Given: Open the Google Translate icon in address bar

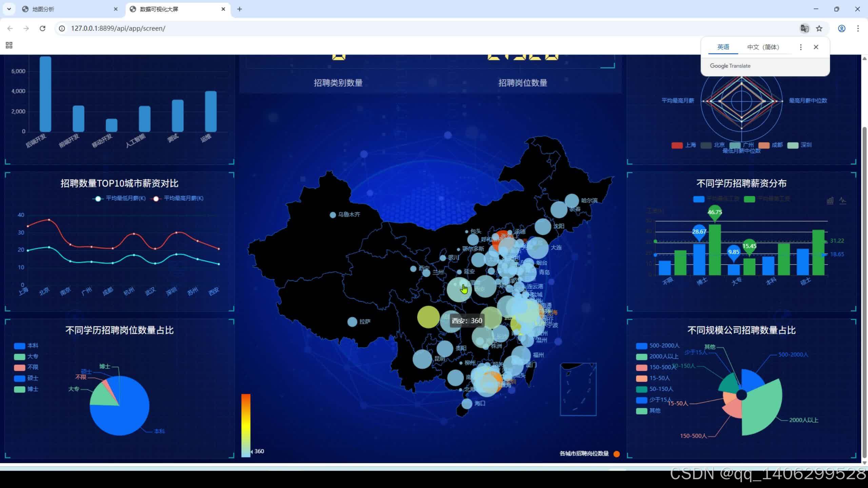Looking at the screenshot, I should coord(804,28).
